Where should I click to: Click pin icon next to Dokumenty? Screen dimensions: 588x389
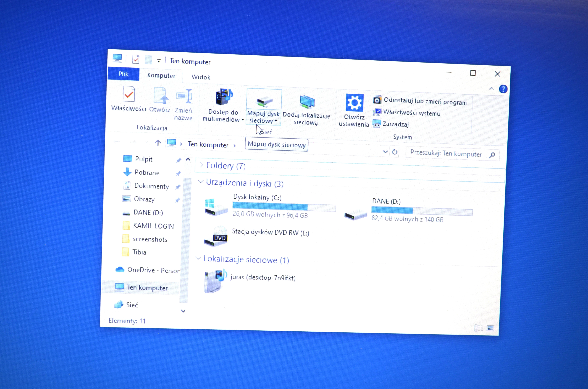[x=178, y=187]
